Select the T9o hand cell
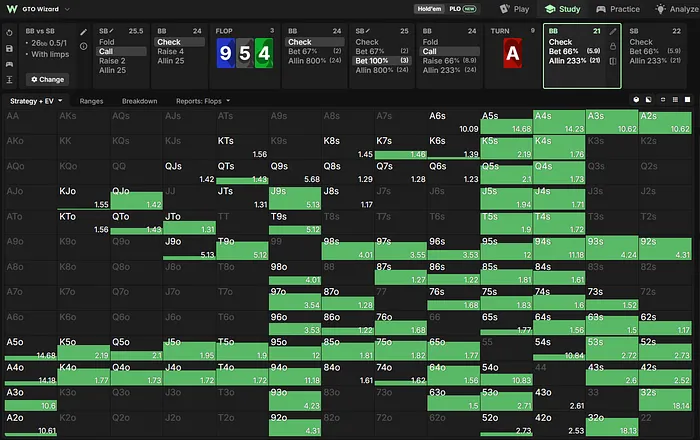Screen dimensions: 700x440 tap(242, 248)
